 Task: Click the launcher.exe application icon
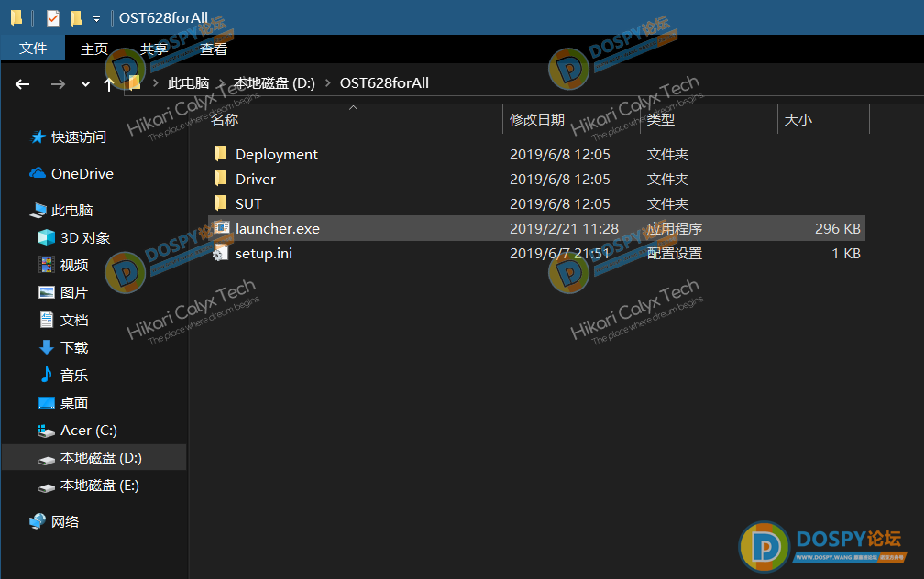pos(220,228)
